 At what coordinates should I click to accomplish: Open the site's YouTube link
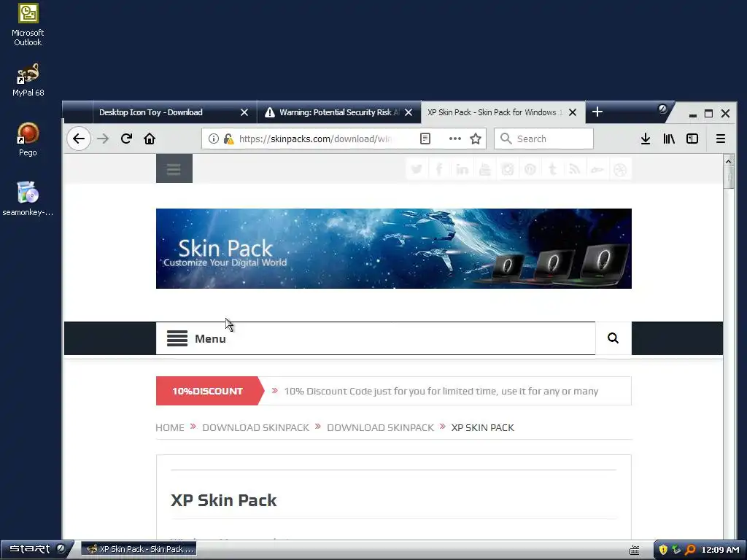tap(485, 169)
